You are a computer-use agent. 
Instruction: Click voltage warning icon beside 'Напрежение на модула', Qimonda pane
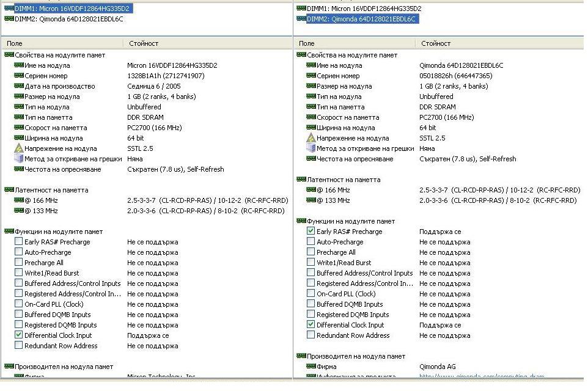[x=311, y=138]
